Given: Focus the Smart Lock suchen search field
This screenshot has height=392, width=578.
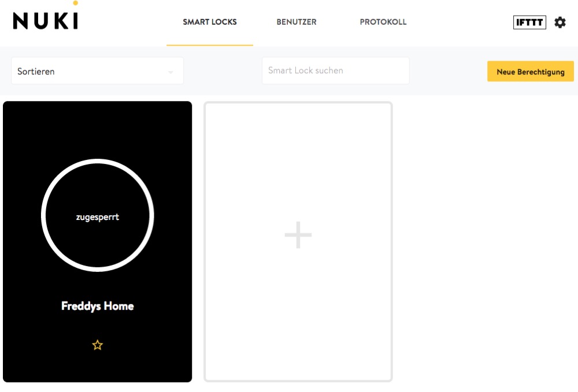Looking at the screenshot, I should click(335, 70).
